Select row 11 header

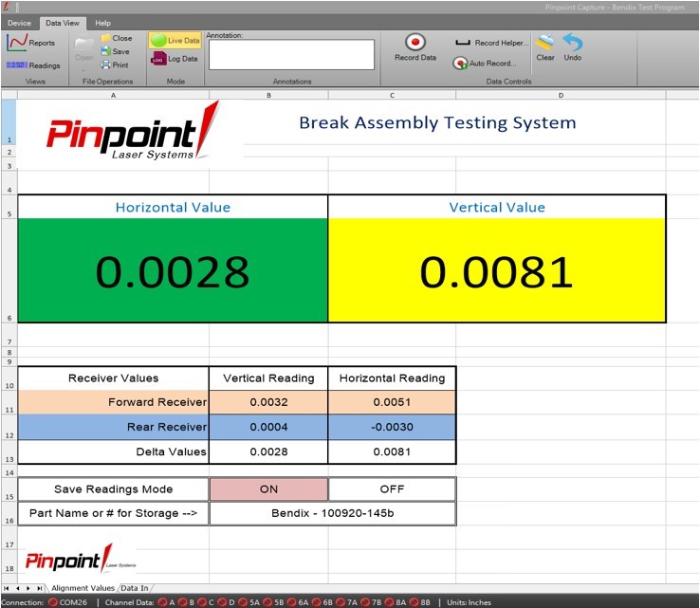(x=9, y=402)
